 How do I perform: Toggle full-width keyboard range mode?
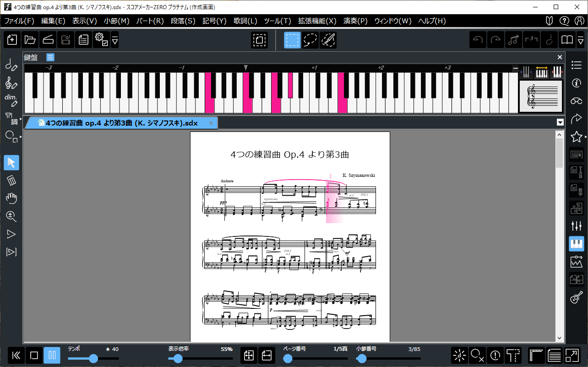542,71
